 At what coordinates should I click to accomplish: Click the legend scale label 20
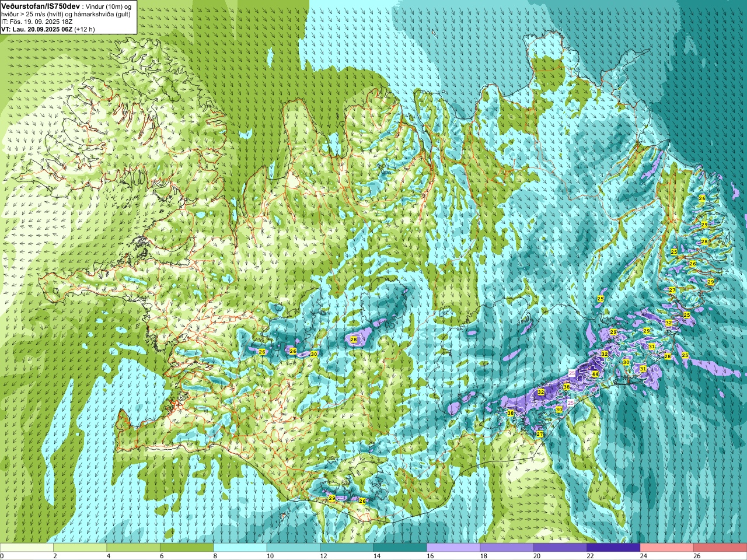pyautogui.click(x=536, y=556)
